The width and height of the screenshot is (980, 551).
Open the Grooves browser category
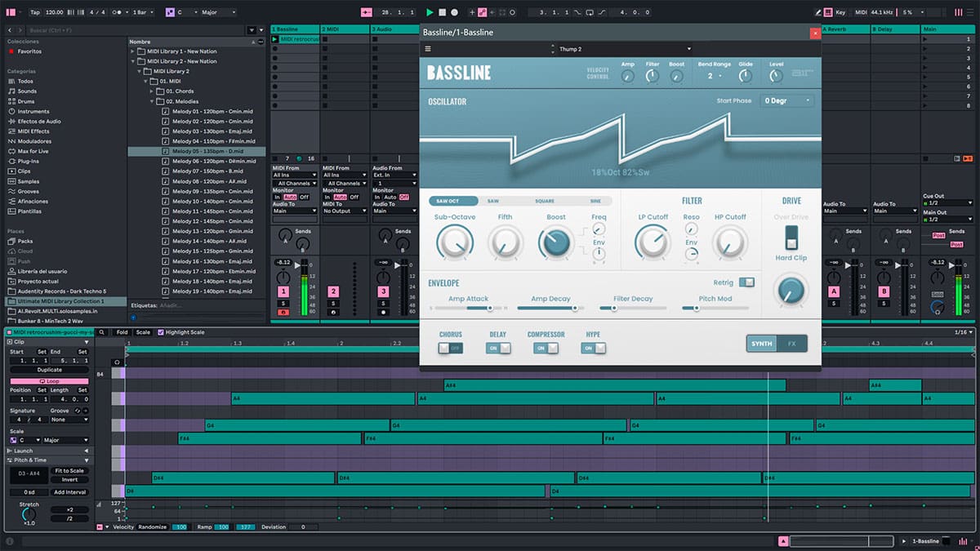coord(28,191)
